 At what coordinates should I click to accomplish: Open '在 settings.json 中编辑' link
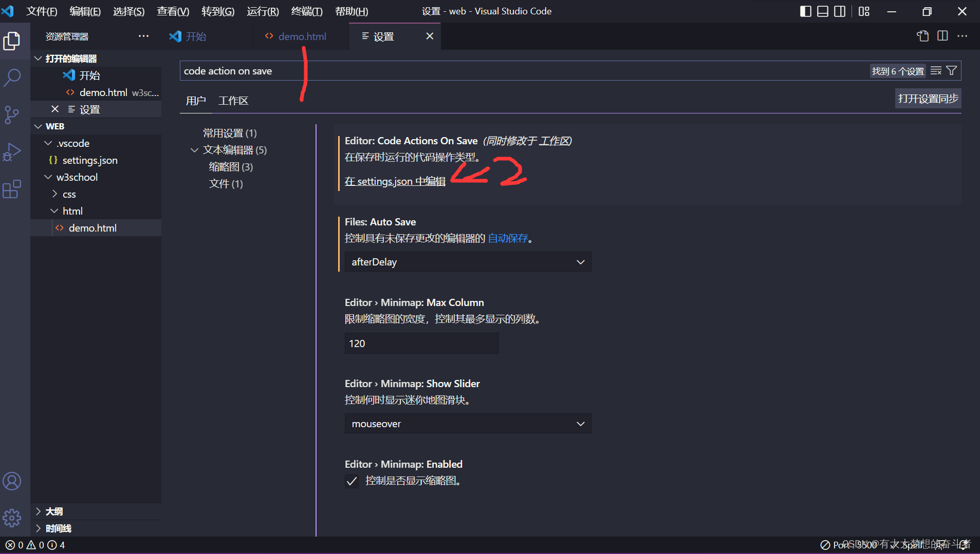coord(394,181)
